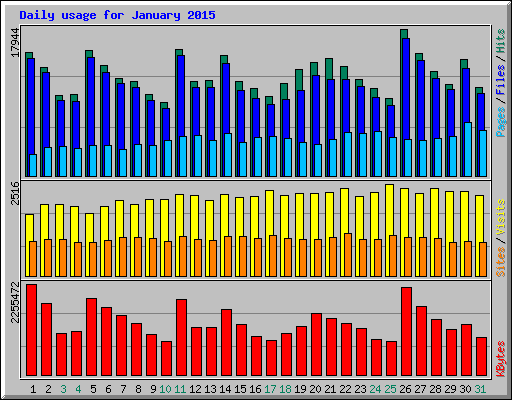The height and width of the screenshot is (400, 512).
Task: Click the yellow 'Visits' legend label
Action: [501, 217]
